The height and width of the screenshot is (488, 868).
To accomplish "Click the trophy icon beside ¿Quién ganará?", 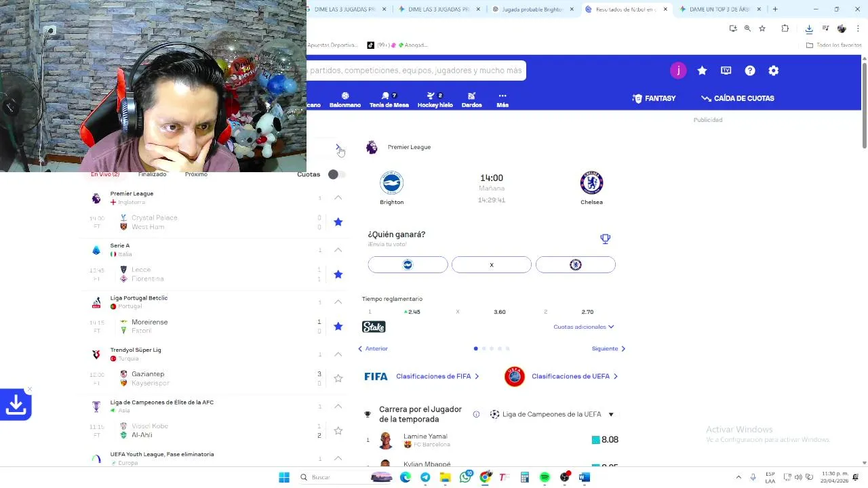I will [606, 239].
